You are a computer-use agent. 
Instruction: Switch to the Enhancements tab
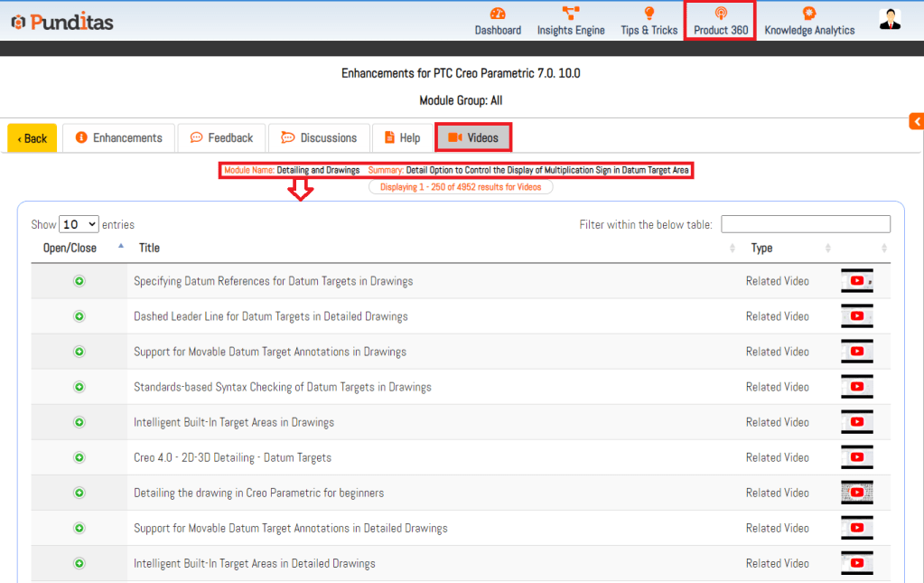118,137
